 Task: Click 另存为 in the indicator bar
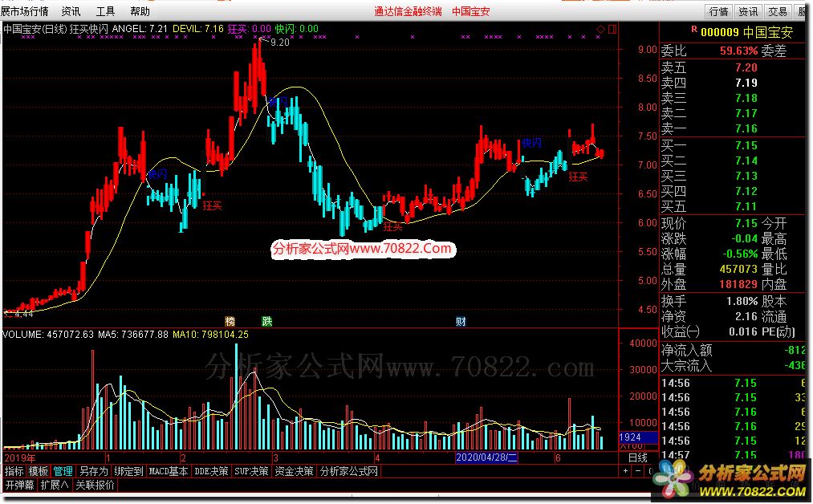93,471
